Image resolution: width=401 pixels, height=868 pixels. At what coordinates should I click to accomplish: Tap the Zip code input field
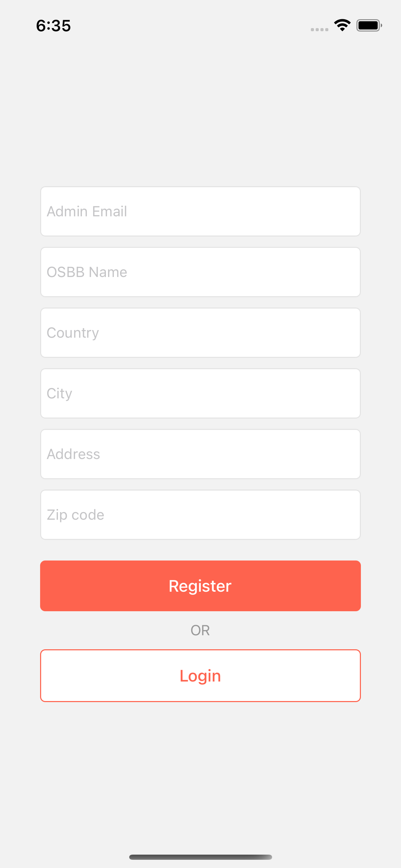click(200, 515)
